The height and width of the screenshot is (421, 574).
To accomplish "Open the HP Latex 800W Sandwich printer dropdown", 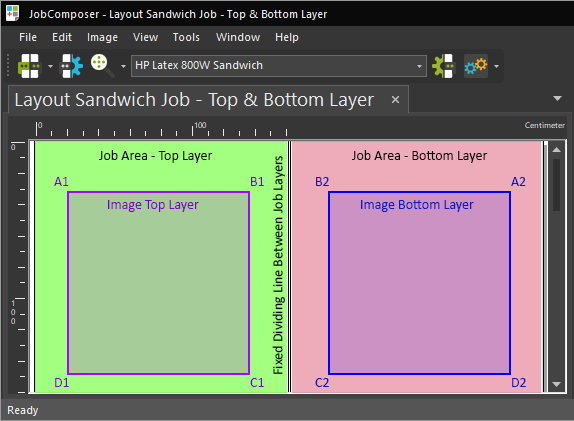I will pos(279,66).
